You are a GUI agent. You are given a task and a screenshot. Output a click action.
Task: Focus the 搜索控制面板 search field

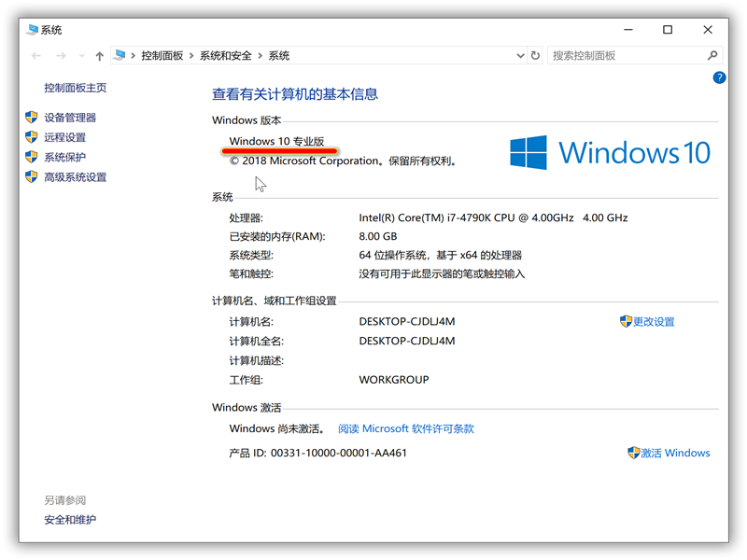click(626, 56)
